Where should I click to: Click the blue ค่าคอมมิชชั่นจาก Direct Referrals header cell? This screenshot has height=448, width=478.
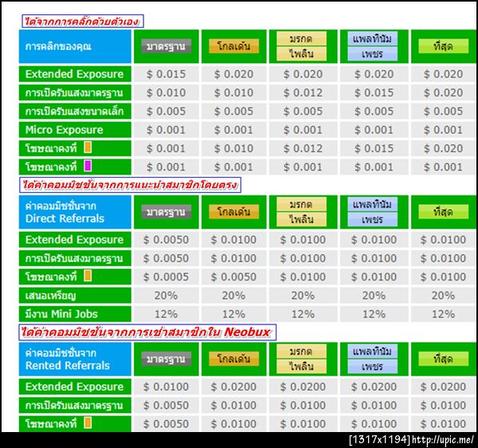click(x=75, y=212)
